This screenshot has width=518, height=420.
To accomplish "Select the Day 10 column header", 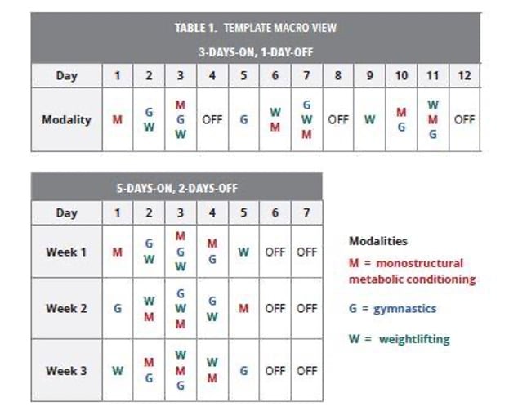I will pyautogui.click(x=401, y=76).
